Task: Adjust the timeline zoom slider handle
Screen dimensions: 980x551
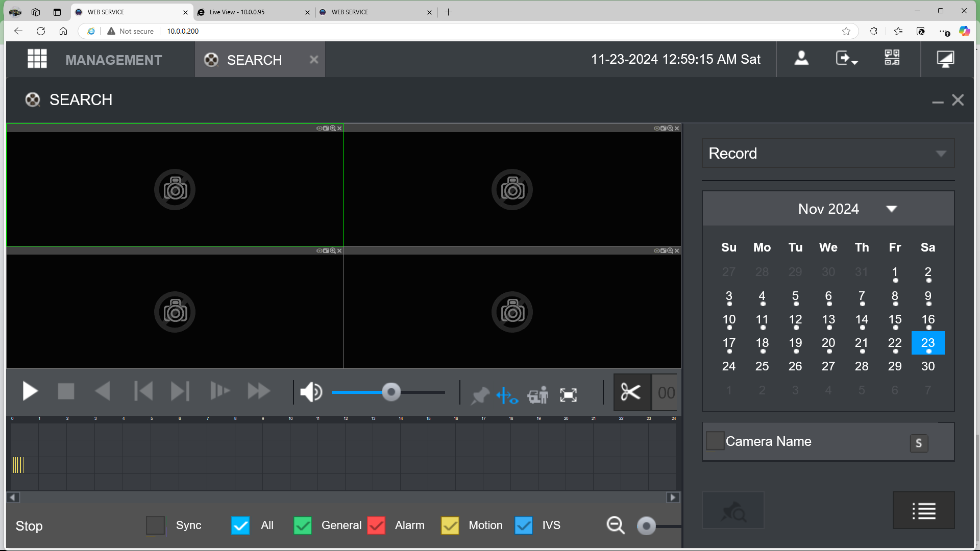Action: [x=646, y=525]
